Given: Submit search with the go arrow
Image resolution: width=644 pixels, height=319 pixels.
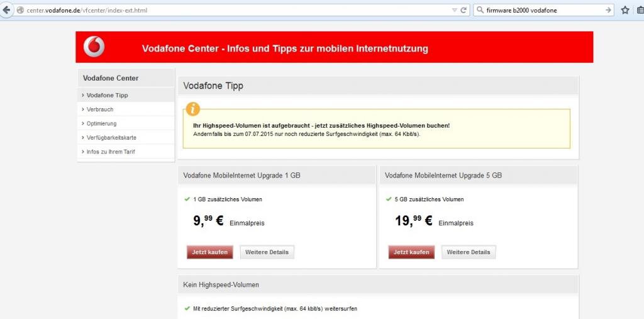Looking at the screenshot, I should [608, 10].
